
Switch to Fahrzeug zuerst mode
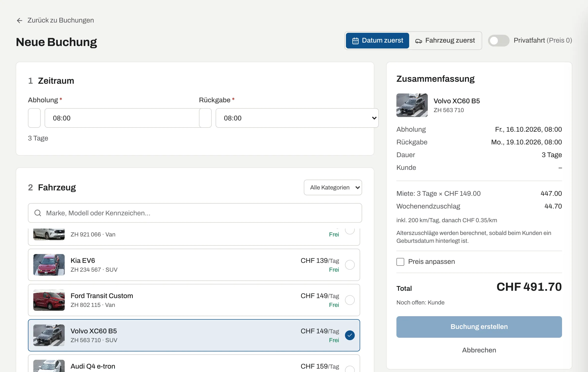445,41
